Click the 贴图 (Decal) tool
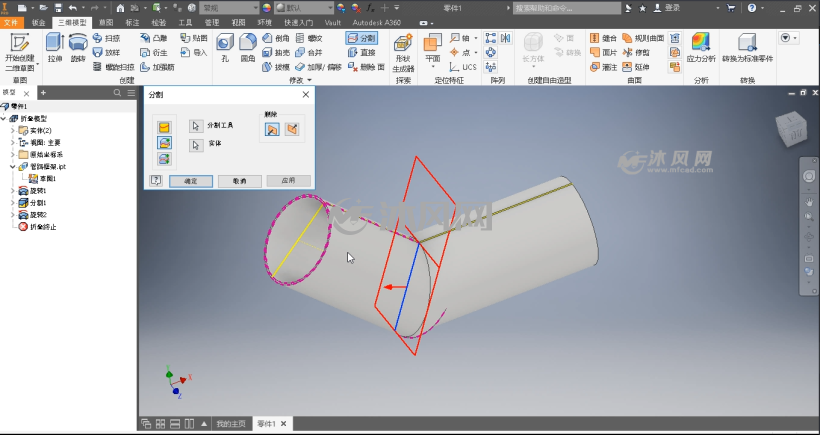This screenshot has width=820, height=435. [193, 38]
